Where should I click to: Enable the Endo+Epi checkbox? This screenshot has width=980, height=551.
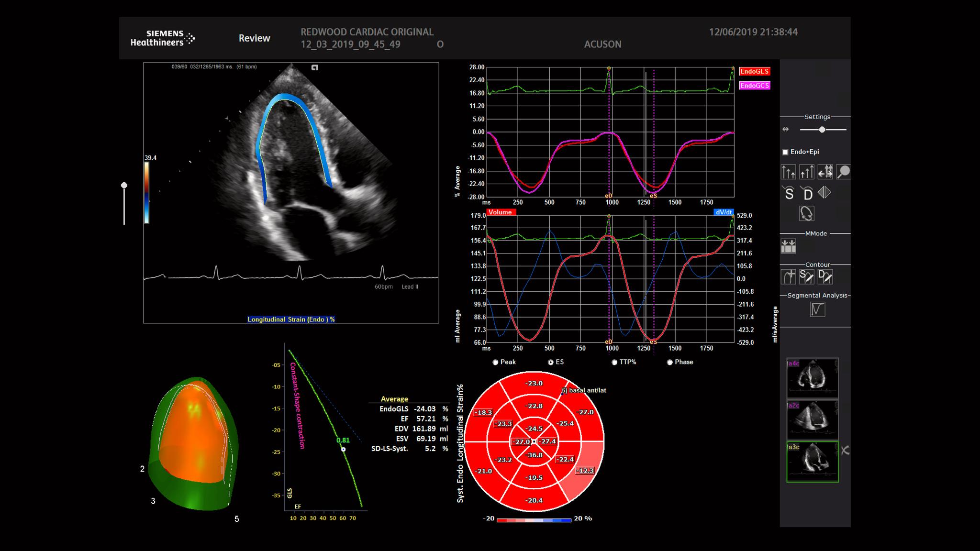click(x=786, y=151)
